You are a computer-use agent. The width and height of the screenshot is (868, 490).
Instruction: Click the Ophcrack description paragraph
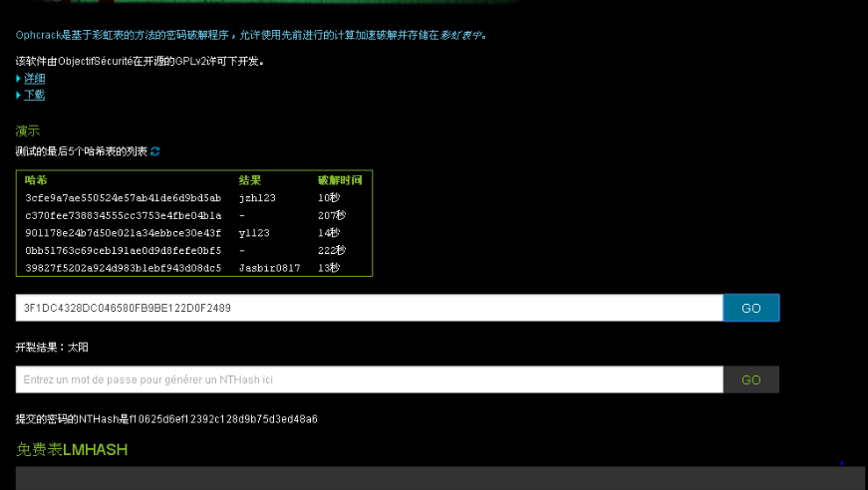point(251,36)
